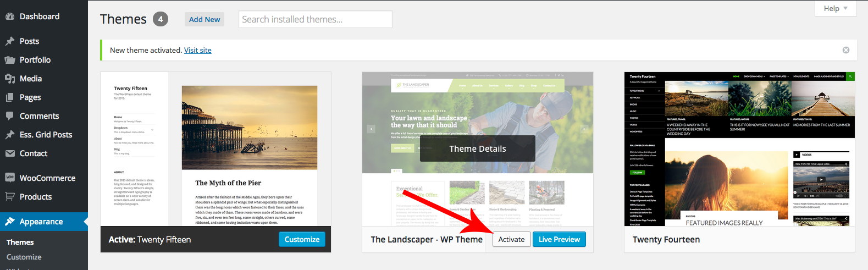The height and width of the screenshot is (270, 868).
Task: Click The Landscaper - WP Theme title
Action: [427, 239]
